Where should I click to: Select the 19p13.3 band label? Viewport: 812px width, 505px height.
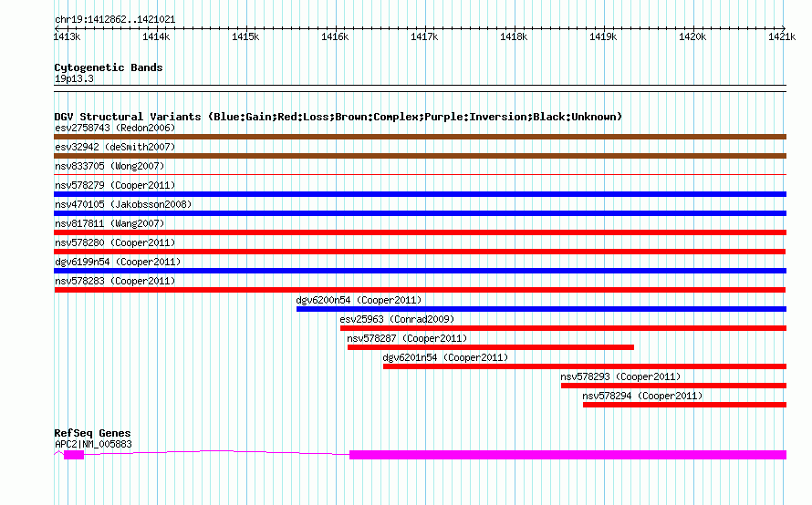[74, 78]
